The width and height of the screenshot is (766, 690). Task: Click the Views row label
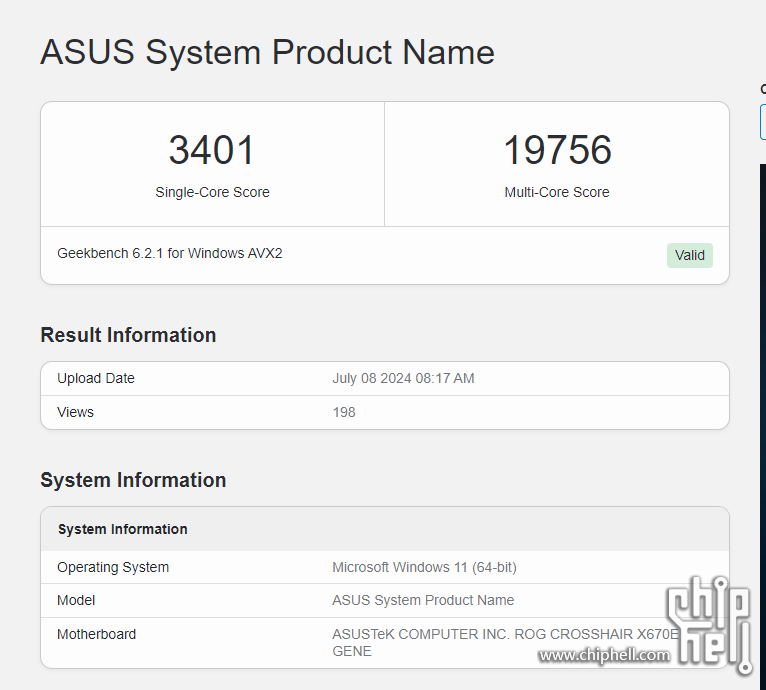75,412
